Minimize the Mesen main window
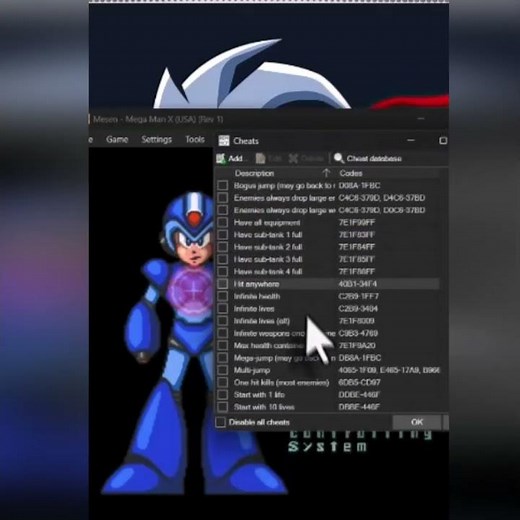520x520 pixels. [x=421, y=119]
